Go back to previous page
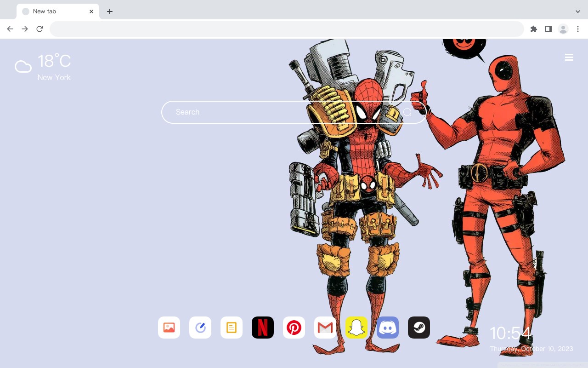The image size is (588, 368). (x=10, y=29)
